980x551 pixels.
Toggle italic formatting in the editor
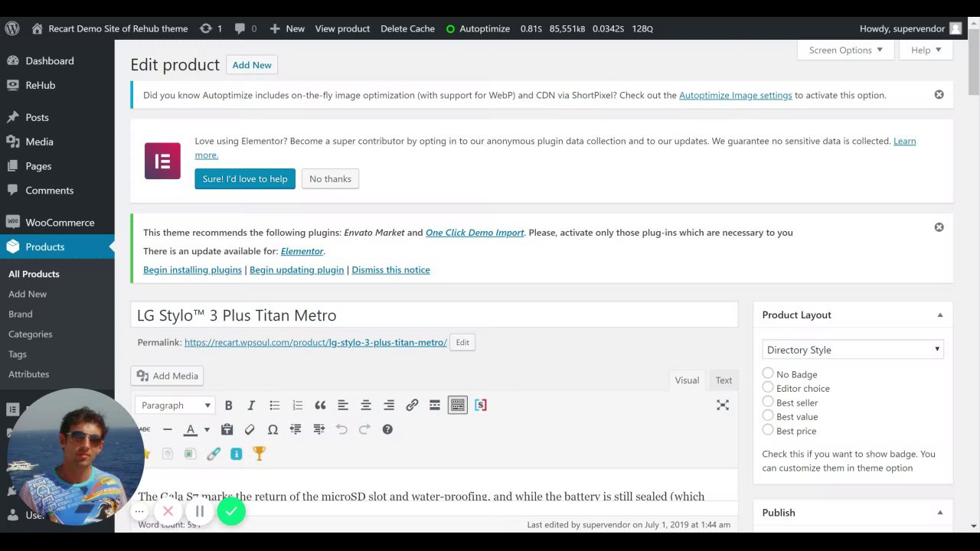[x=251, y=405]
